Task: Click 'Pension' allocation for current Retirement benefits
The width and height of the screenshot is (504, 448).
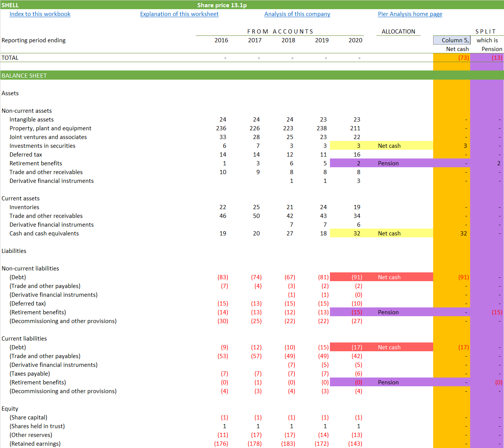Action: pyautogui.click(x=388, y=382)
